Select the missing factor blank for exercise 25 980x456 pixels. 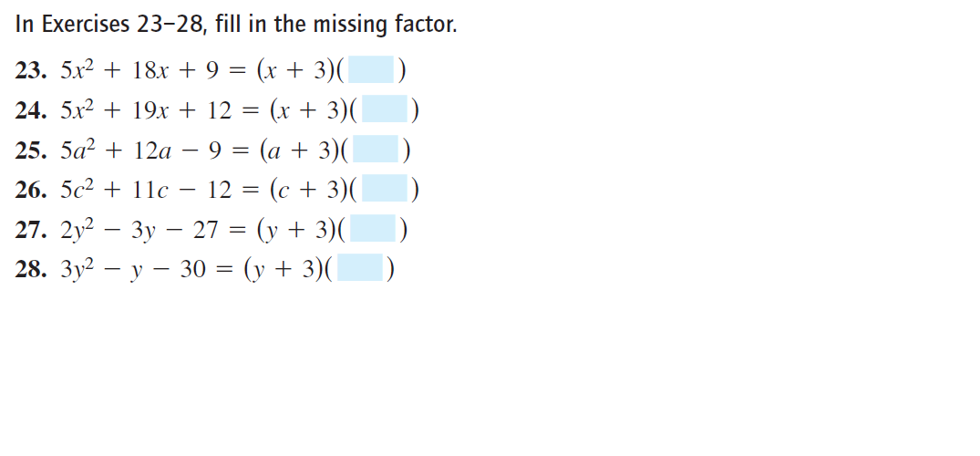click(375, 149)
